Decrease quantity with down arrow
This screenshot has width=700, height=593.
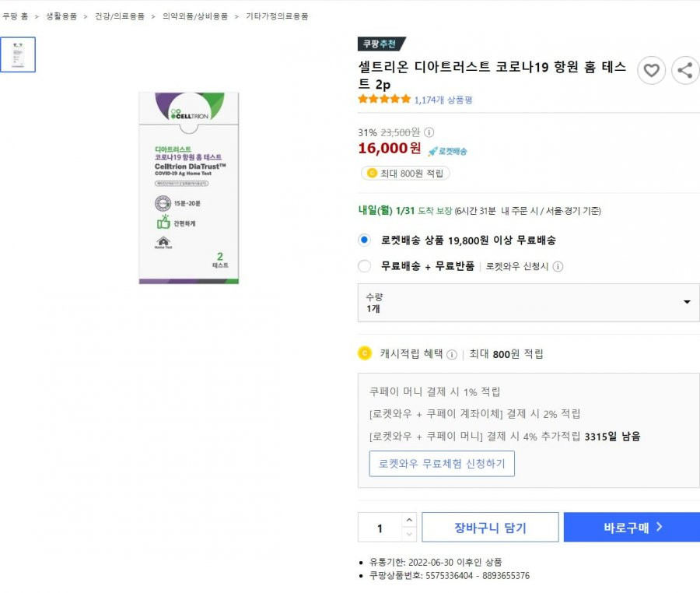[409, 534]
